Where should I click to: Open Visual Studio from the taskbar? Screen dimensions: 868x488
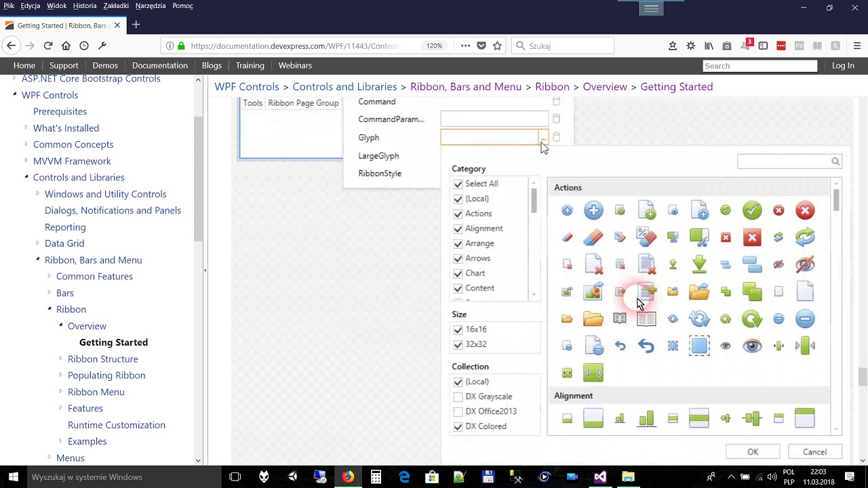pyautogui.click(x=600, y=477)
